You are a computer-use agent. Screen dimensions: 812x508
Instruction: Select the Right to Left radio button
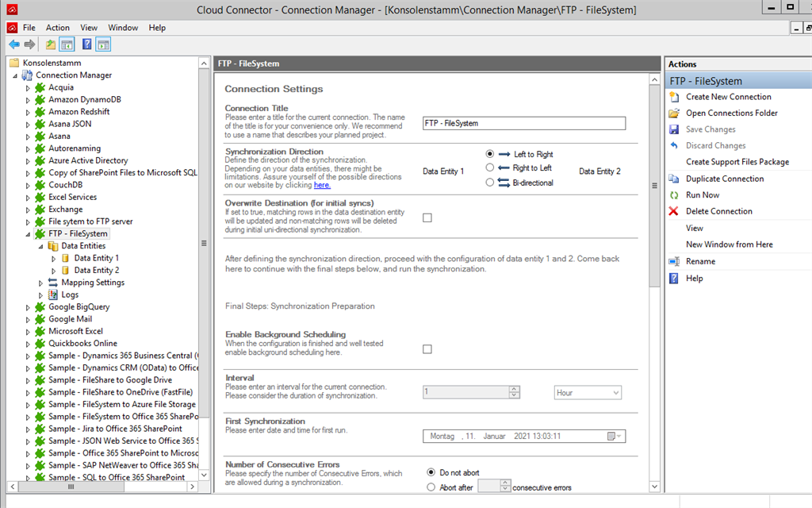point(490,168)
